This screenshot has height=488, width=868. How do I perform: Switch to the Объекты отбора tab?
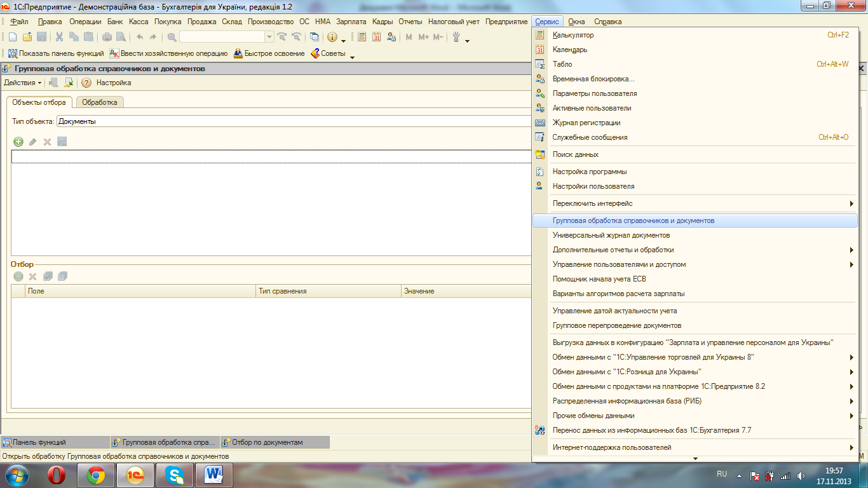pyautogui.click(x=39, y=102)
